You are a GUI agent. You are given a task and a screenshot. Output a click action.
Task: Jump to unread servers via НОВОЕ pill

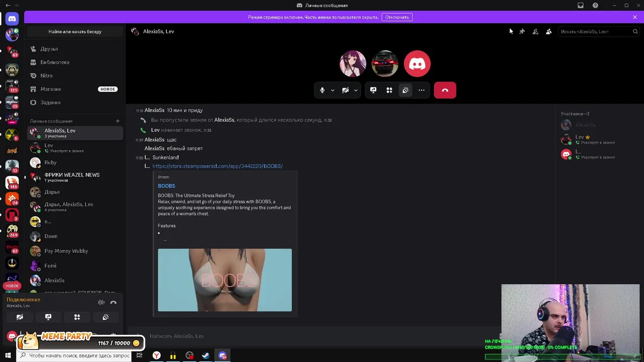[12, 286]
